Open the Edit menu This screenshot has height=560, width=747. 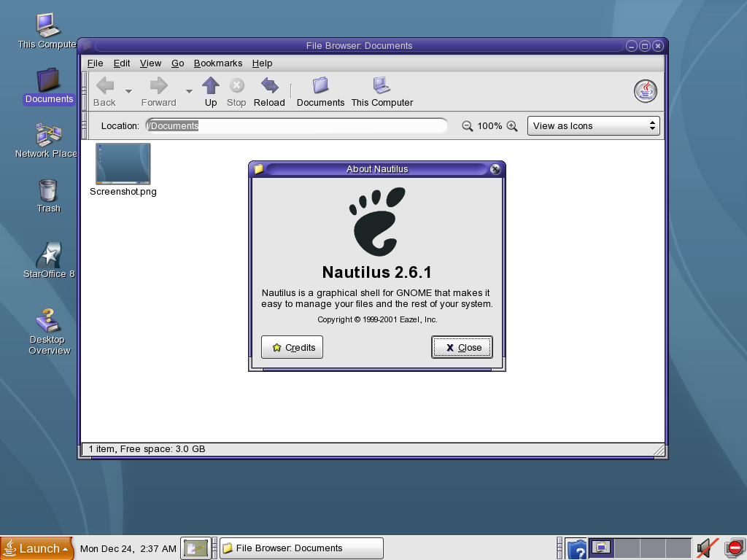pyautogui.click(x=122, y=63)
